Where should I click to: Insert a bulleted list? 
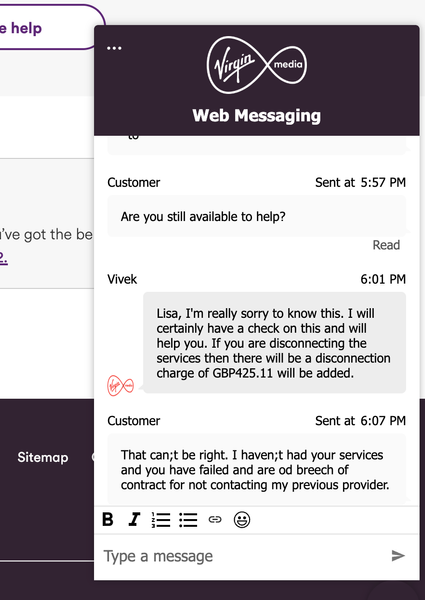click(188, 520)
